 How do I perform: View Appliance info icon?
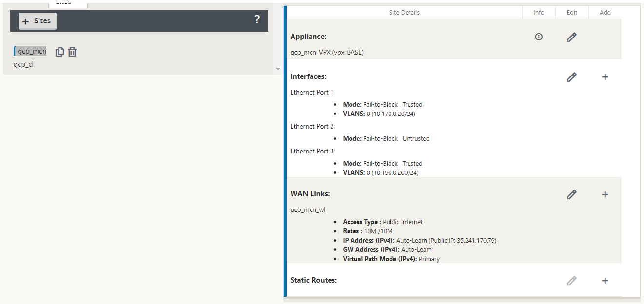pos(539,37)
